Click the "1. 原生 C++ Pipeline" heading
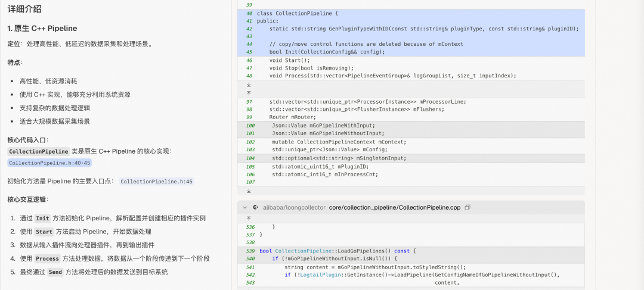Screen dimensions: 644x290 click(42, 29)
